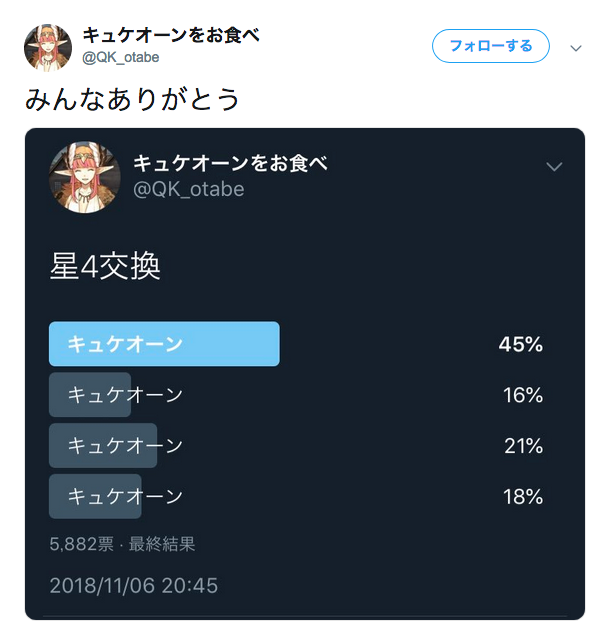
Task: Click the みんなありがとう tweet text
Action: [x=132, y=100]
